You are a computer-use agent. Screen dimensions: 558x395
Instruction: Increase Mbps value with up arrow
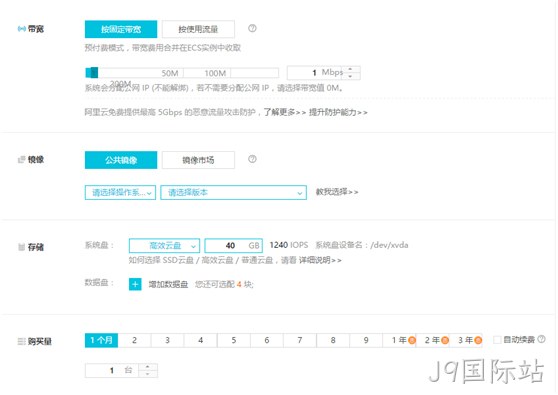click(x=350, y=69)
